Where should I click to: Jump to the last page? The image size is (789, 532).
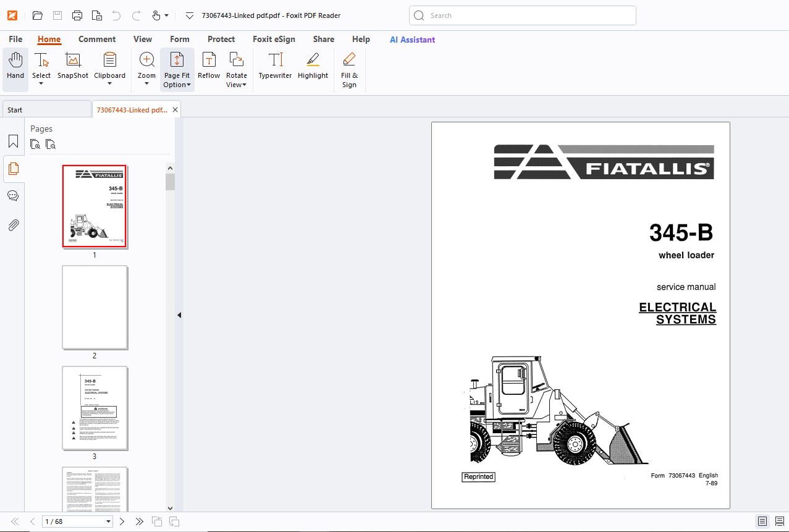pyautogui.click(x=140, y=521)
